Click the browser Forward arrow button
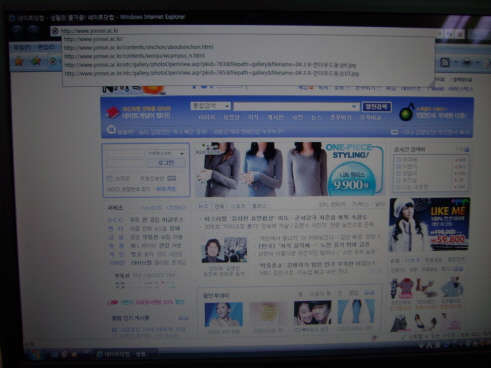The width and height of the screenshot is (491, 368). [x=33, y=31]
